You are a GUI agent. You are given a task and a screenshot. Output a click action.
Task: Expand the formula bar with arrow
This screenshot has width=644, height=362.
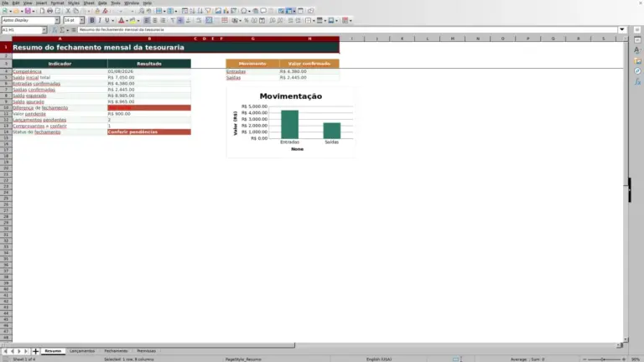point(622,29)
